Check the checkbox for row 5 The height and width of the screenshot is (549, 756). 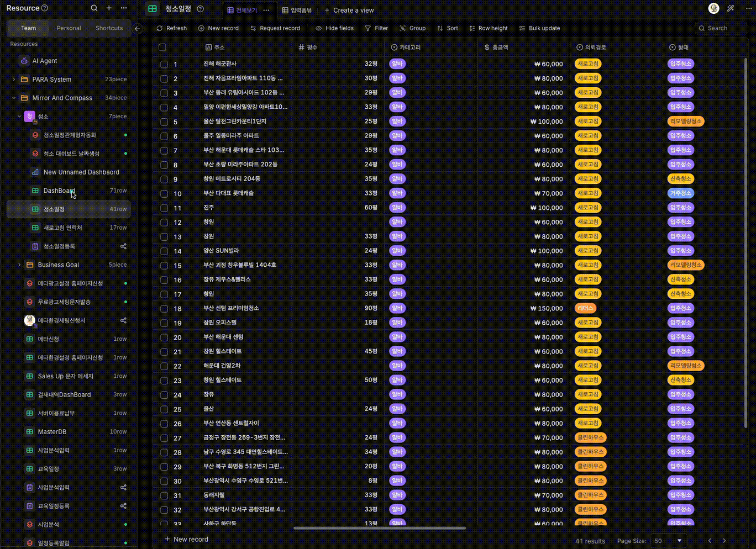coord(164,122)
